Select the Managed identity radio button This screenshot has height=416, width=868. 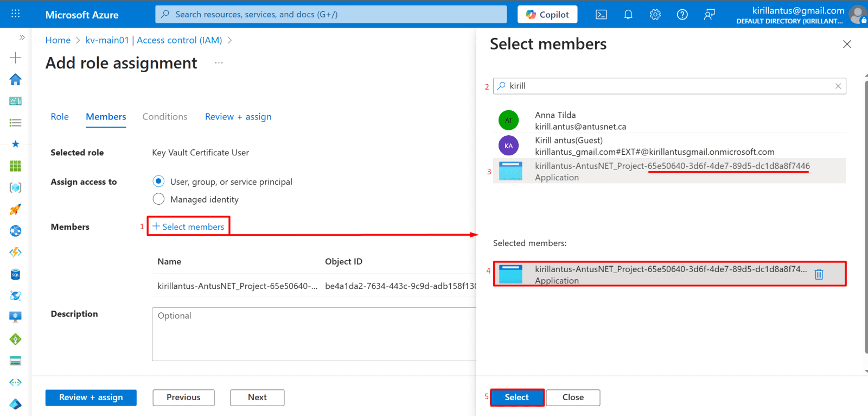158,199
